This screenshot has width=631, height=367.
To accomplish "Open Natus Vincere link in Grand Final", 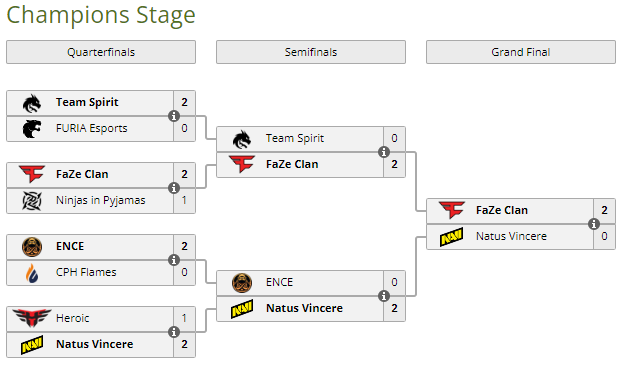I will coord(511,236).
